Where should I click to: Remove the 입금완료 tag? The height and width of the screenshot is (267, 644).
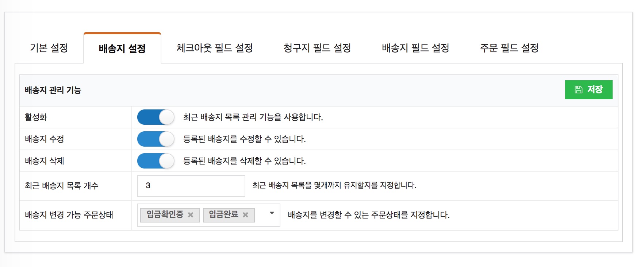(x=245, y=215)
